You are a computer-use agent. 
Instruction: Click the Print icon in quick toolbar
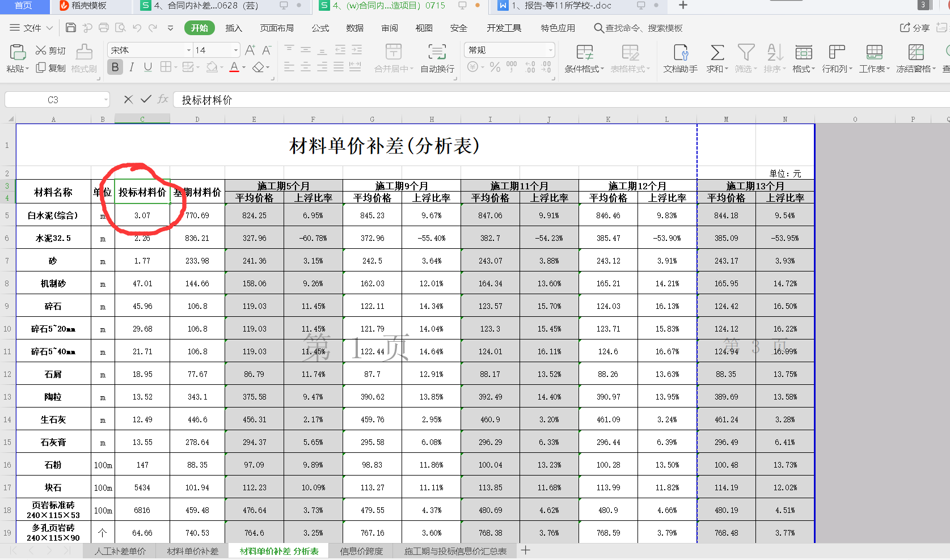pos(104,28)
